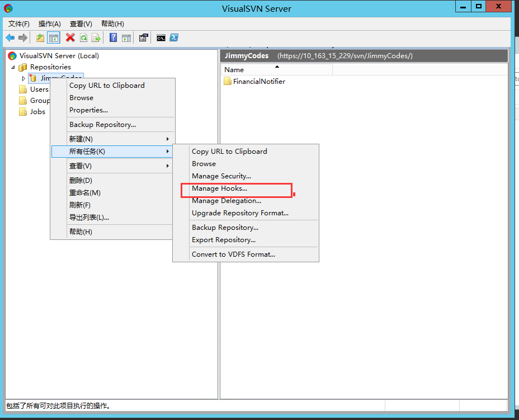Launch the command prompt toolbar icon
Viewport: 519px width, 420px height.
tap(161, 37)
